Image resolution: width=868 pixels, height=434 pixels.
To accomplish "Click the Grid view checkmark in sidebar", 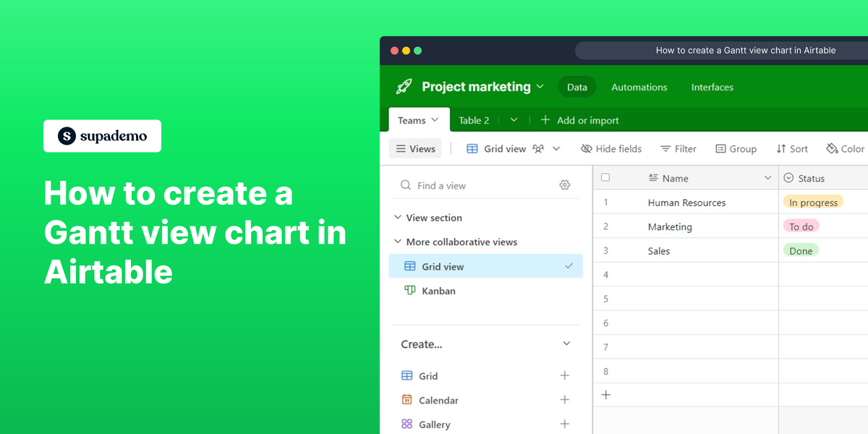I will pyautogui.click(x=569, y=266).
